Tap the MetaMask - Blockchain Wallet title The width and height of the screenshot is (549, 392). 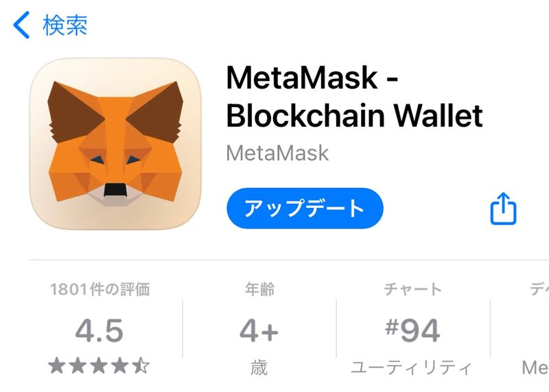tap(354, 96)
